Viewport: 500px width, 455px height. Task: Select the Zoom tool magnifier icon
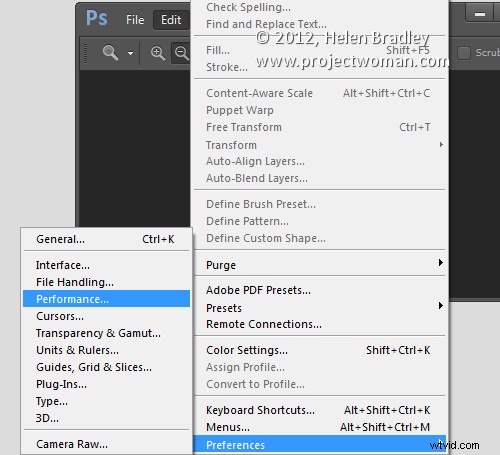click(110, 53)
